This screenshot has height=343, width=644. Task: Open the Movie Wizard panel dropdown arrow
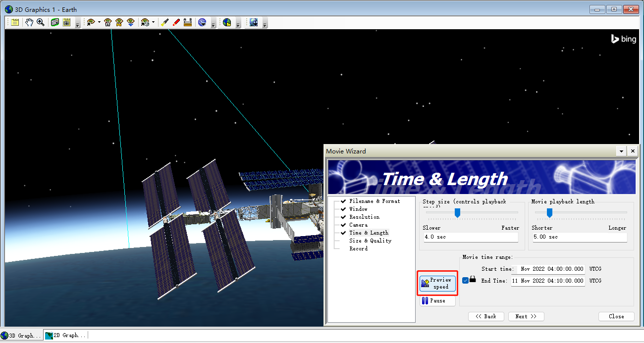coord(622,151)
